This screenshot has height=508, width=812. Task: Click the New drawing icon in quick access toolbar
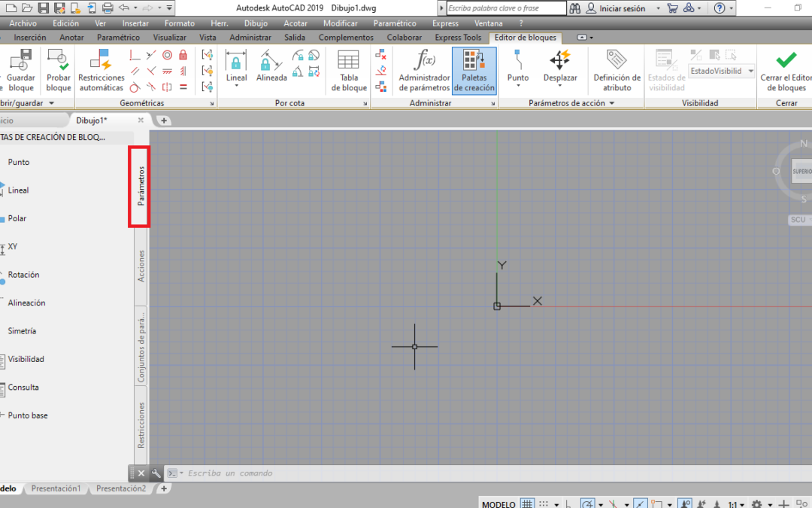tap(11, 8)
